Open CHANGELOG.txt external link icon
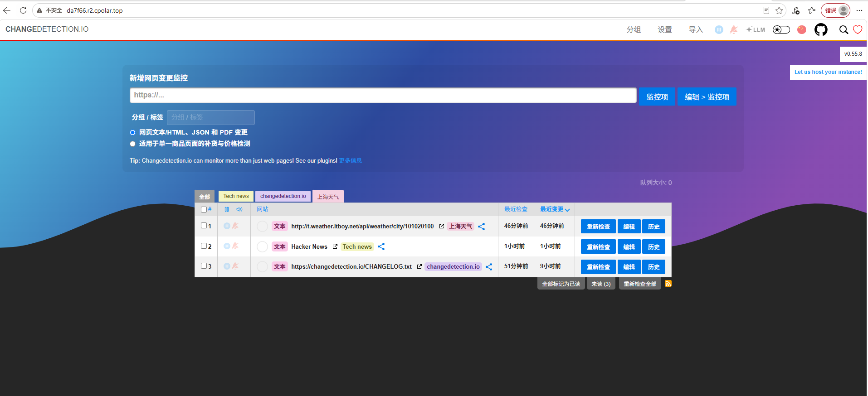868x396 pixels. pos(419,266)
